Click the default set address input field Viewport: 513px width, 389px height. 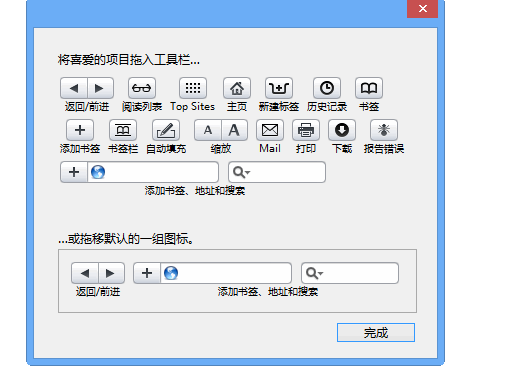(x=226, y=273)
